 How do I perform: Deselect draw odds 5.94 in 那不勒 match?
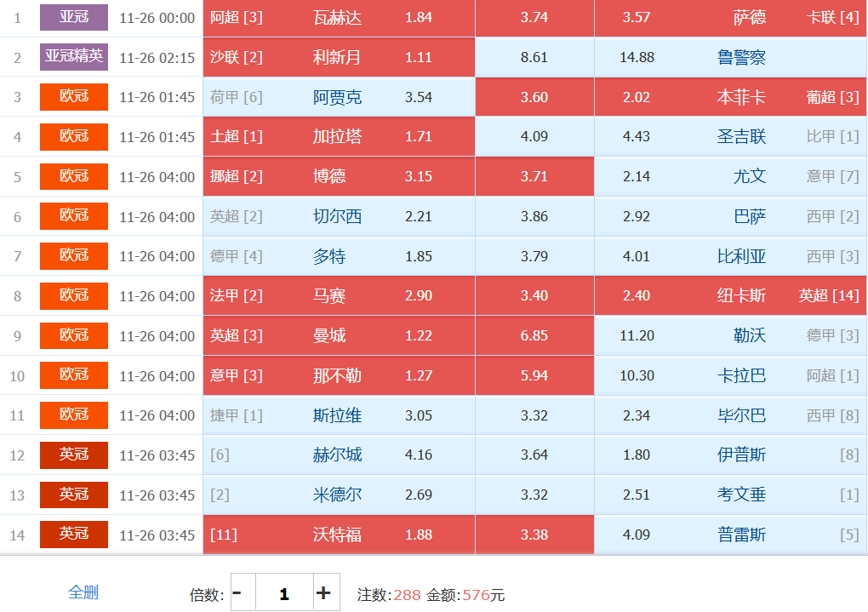pos(534,375)
